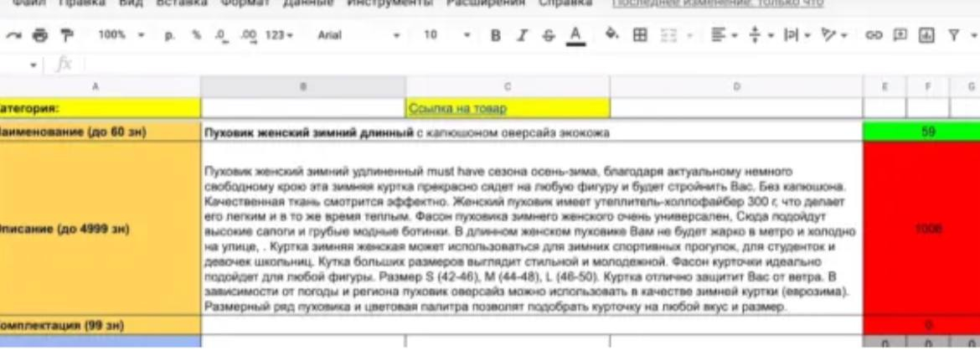The width and height of the screenshot is (980, 351).
Task: Open the Ссылка на товар link cell
Action: (x=508, y=108)
